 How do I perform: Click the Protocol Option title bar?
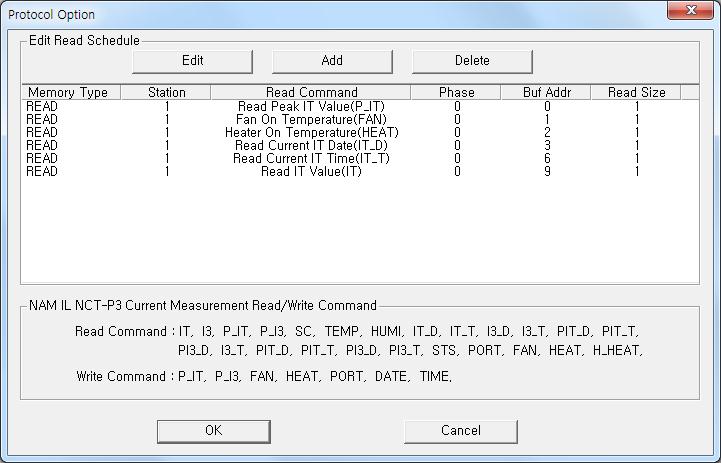300,14
